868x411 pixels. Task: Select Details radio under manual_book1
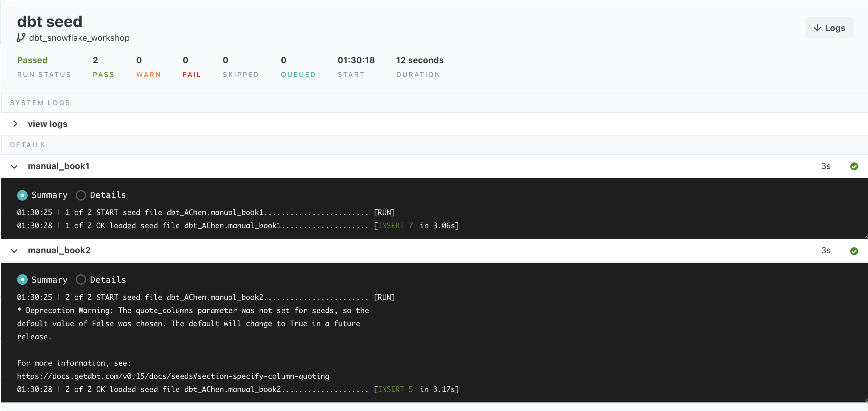[81, 195]
